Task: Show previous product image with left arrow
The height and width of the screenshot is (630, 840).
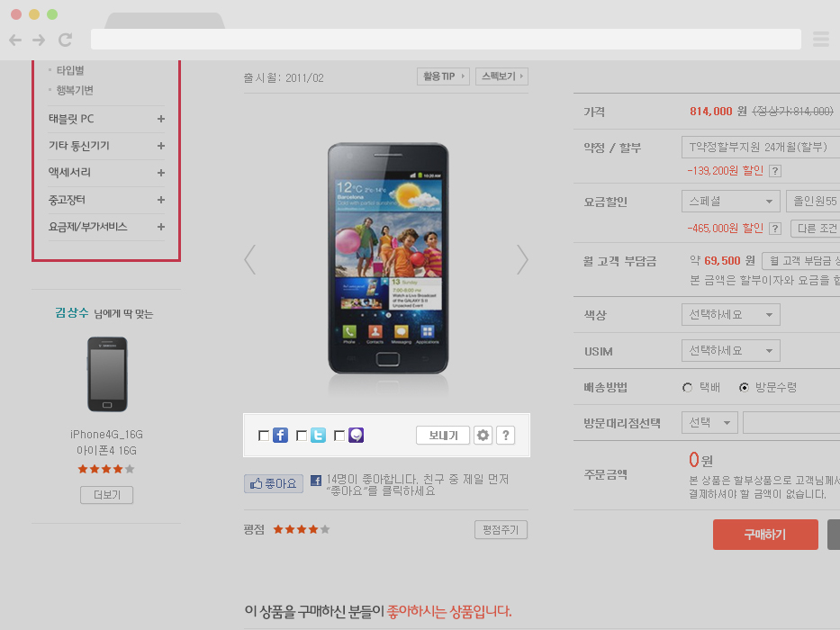Action: pyautogui.click(x=250, y=260)
